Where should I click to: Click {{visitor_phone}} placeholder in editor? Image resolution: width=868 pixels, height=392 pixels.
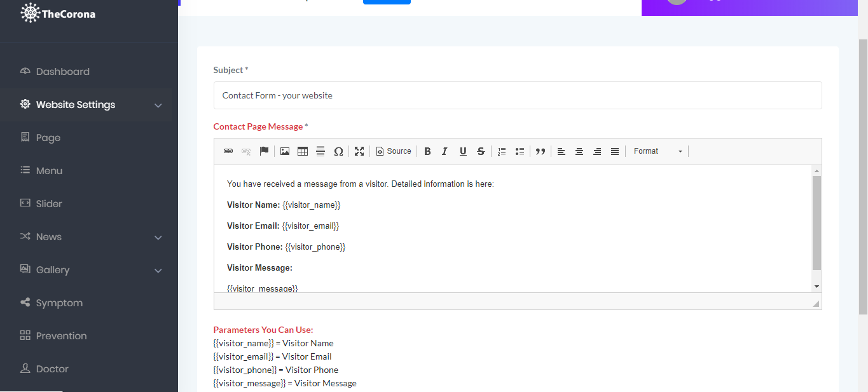315,247
